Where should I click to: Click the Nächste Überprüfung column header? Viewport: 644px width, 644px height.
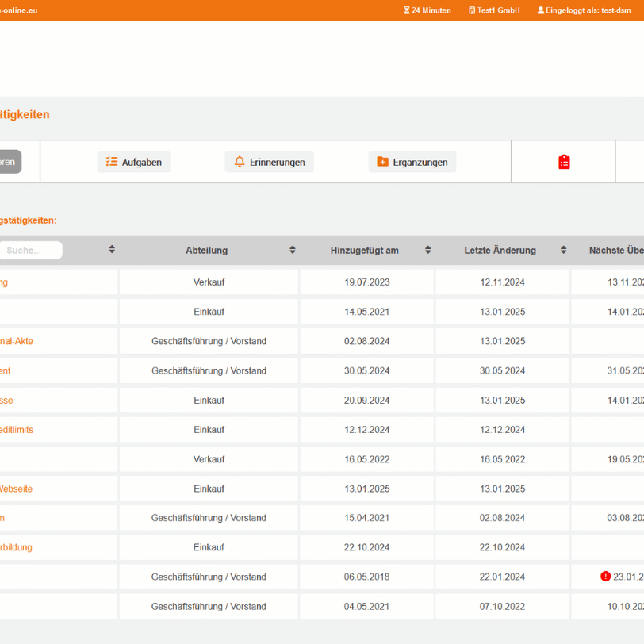coord(616,251)
